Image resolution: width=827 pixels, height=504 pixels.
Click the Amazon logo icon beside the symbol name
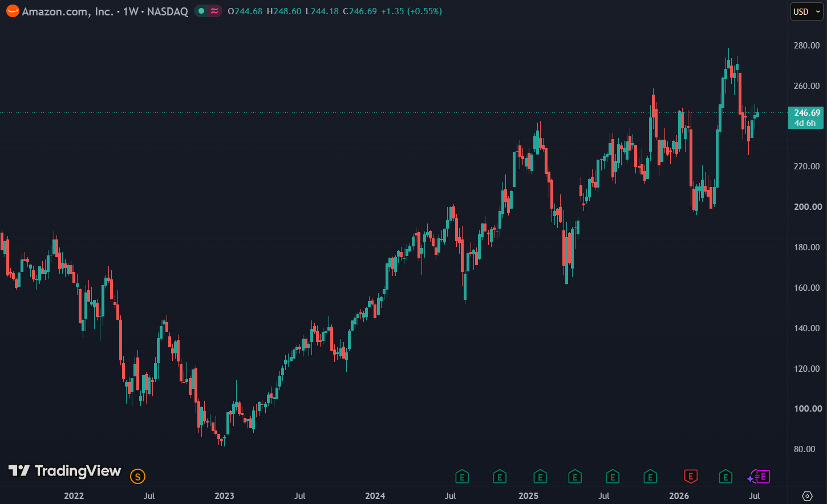tap(13, 11)
